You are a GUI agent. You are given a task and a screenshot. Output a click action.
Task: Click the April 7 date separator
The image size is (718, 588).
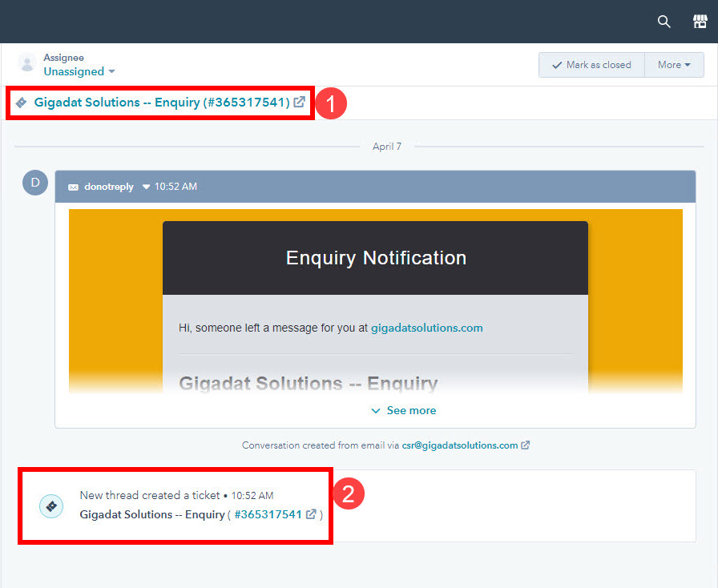[x=387, y=147]
